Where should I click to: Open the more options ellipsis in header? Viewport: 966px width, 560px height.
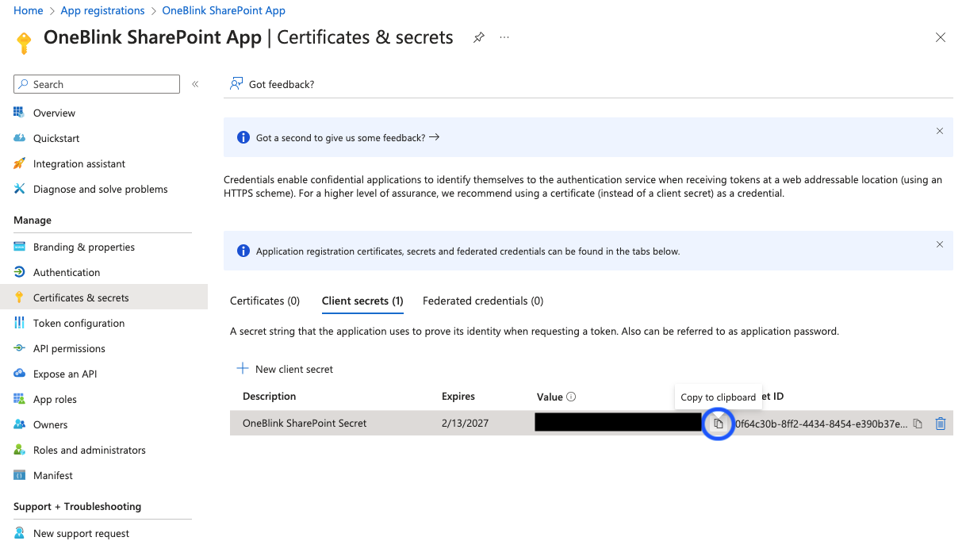(504, 37)
